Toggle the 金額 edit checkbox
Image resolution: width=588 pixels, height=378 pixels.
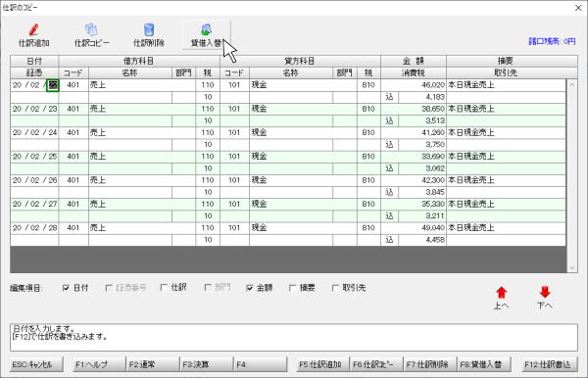point(249,288)
